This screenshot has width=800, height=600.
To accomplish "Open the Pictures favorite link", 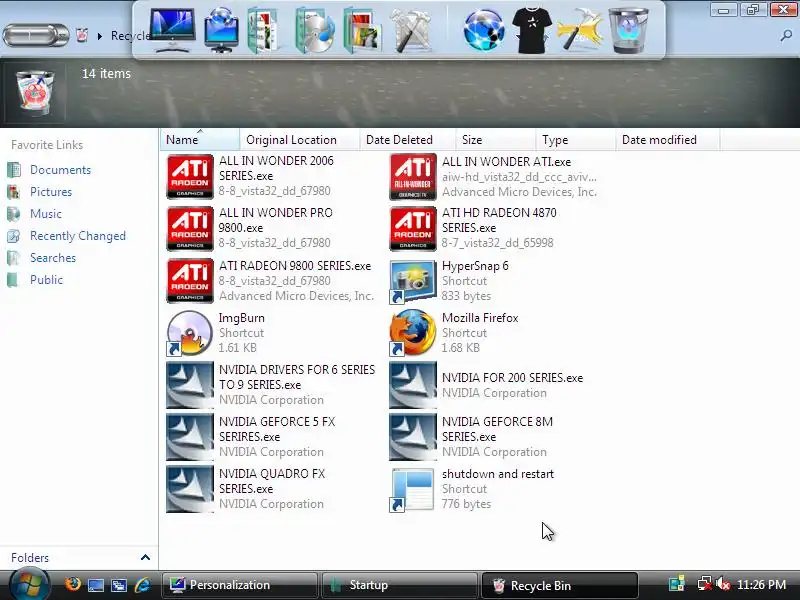I will [51, 192].
